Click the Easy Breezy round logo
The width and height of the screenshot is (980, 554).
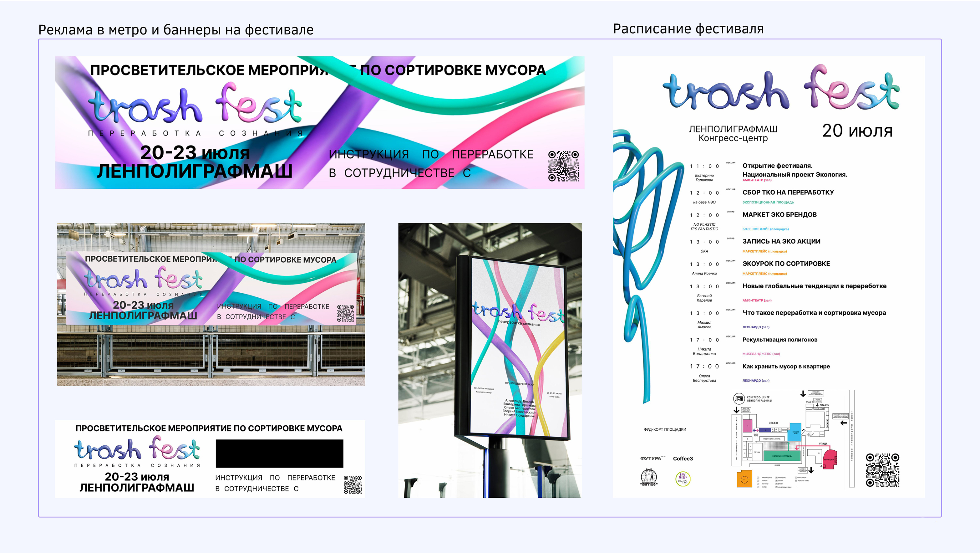[683, 479]
